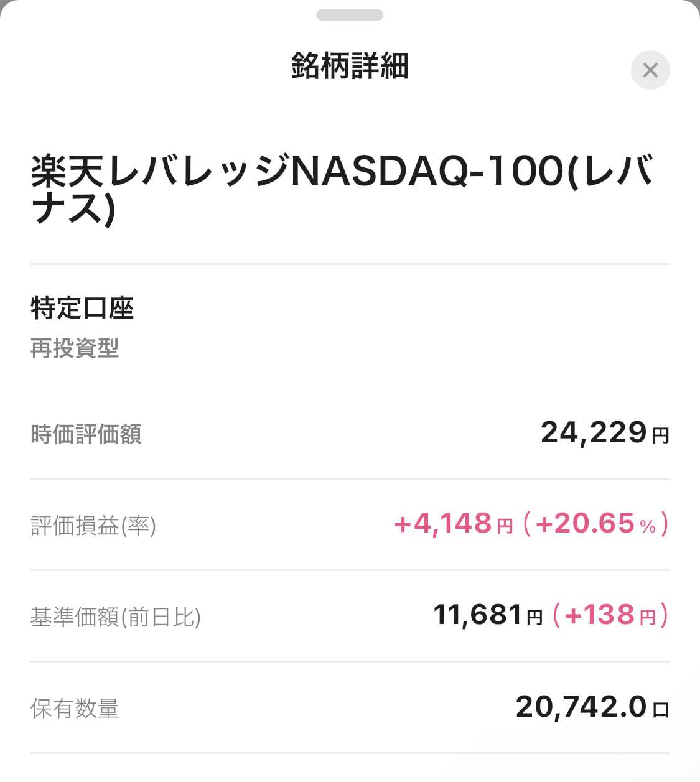
Task: Tap the 11,681円 base price value
Action: coord(477,615)
